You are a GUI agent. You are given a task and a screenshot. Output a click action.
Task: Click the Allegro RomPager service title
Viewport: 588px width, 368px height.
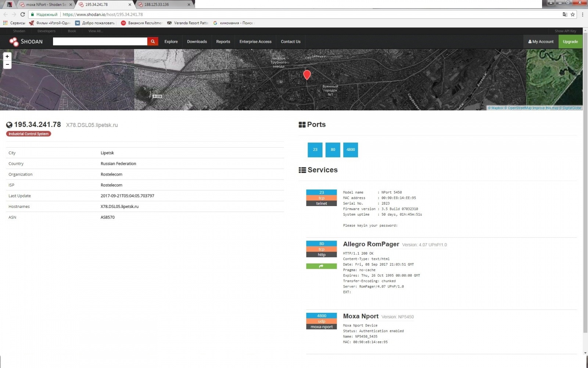[x=371, y=244]
